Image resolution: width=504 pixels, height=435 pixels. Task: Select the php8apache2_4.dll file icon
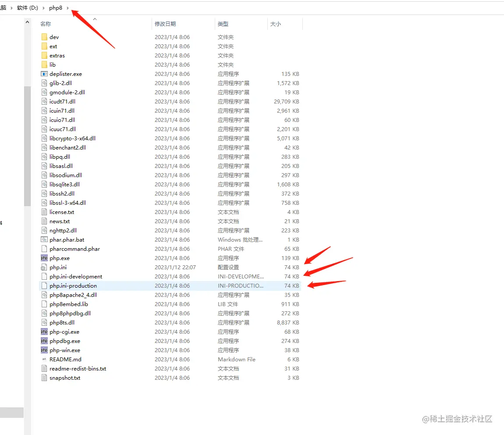(44, 295)
